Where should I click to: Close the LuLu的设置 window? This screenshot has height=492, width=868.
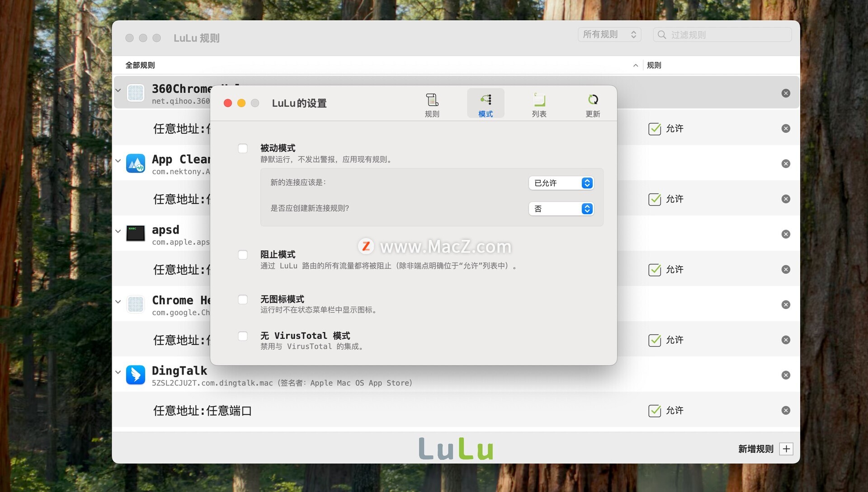228,103
